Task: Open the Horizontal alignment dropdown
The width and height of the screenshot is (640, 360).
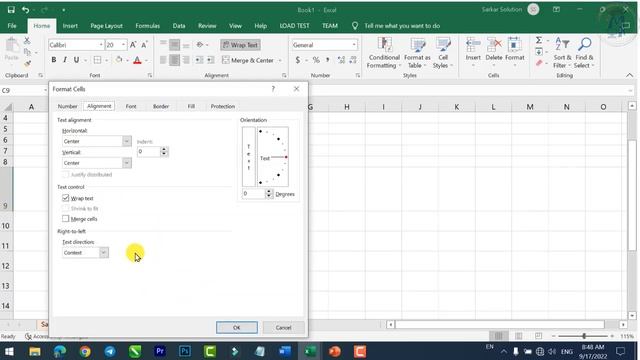Action: (x=127, y=141)
